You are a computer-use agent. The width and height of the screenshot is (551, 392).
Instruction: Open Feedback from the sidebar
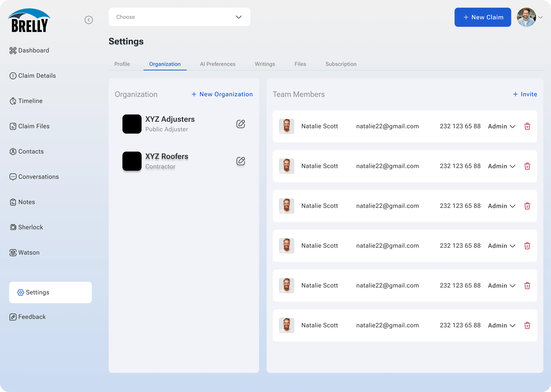point(27,317)
